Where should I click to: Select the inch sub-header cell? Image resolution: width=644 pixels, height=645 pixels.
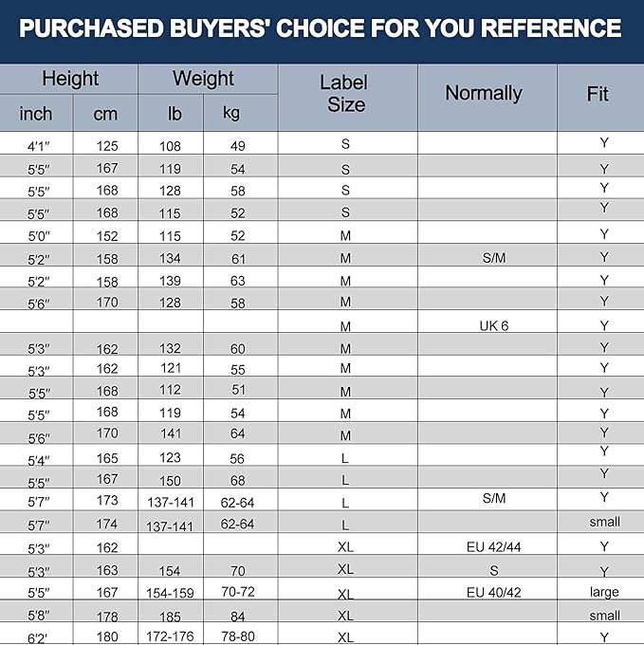36,113
